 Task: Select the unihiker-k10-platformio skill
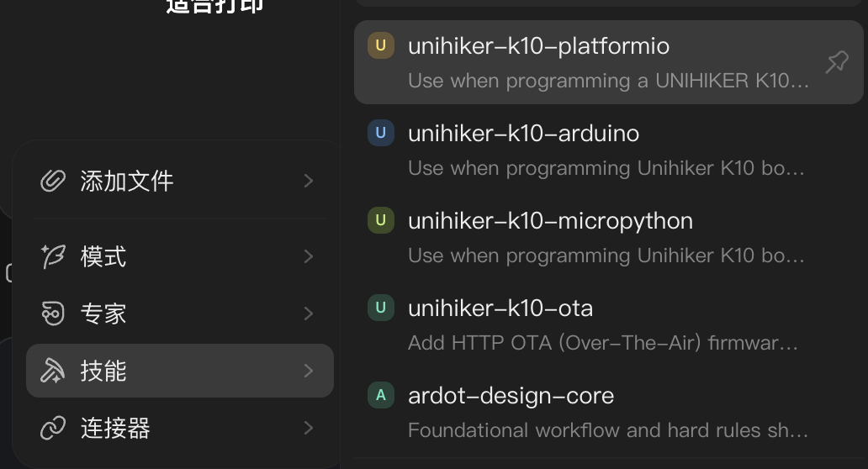tap(608, 62)
